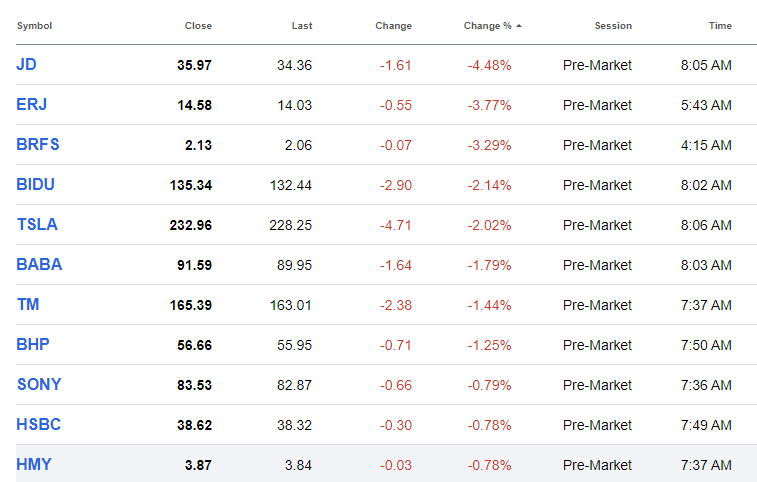Select the TSLA ticker link

pyautogui.click(x=37, y=224)
